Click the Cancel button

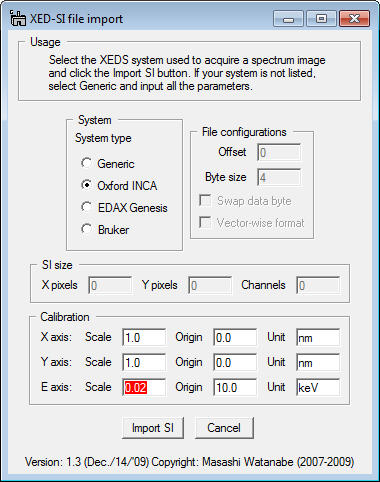click(224, 428)
